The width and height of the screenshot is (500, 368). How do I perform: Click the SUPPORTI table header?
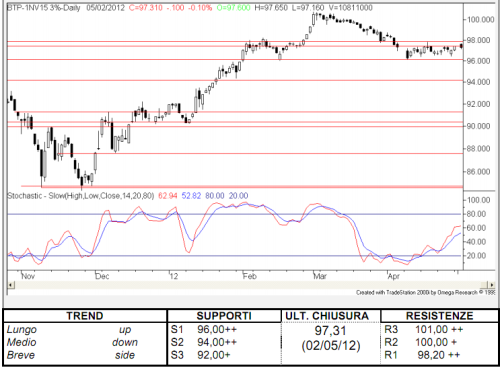coord(224,316)
